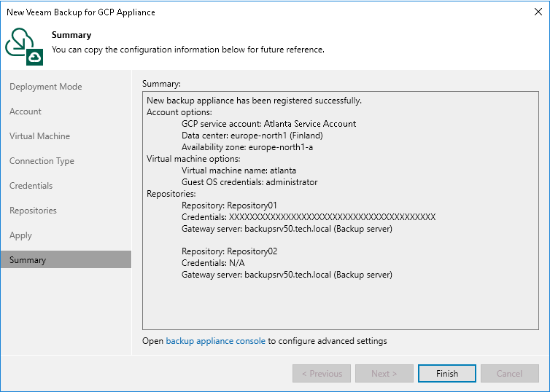Viewport: 550px width, 392px height.
Task: Click the masked XXXX credentials line
Action: [x=309, y=217]
